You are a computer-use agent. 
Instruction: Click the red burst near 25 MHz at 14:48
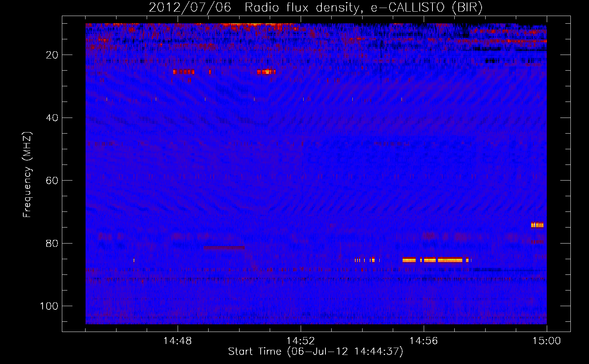[x=184, y=72]
